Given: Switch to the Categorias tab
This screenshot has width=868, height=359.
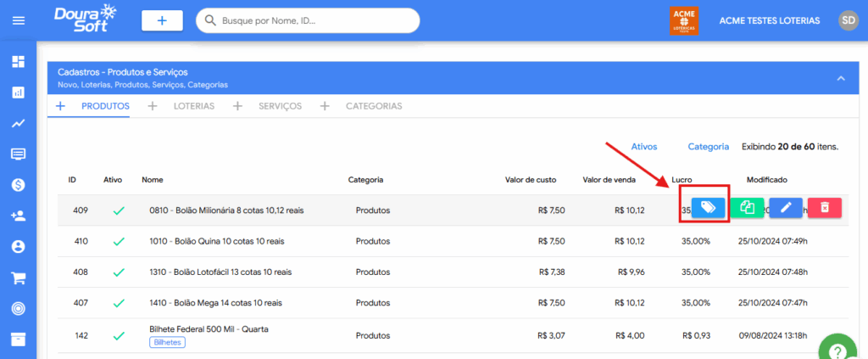Looking at the screenshot, I should click(373, 106).
